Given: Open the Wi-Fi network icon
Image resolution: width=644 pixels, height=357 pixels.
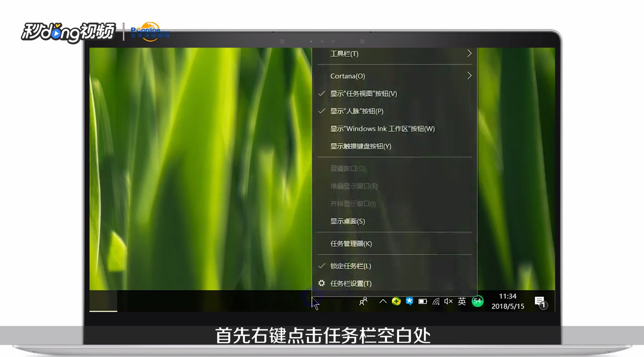Looking at the screenshot, I should [436, 301].
